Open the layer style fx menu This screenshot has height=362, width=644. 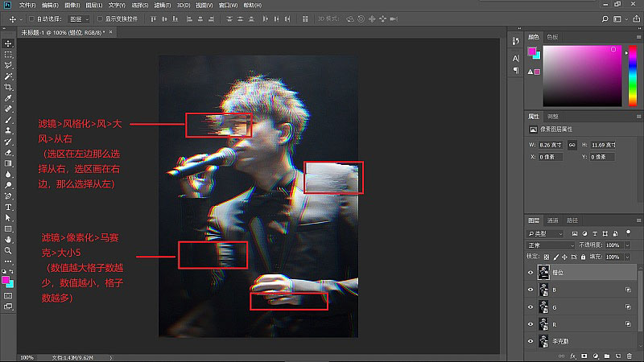pos(573,356)
